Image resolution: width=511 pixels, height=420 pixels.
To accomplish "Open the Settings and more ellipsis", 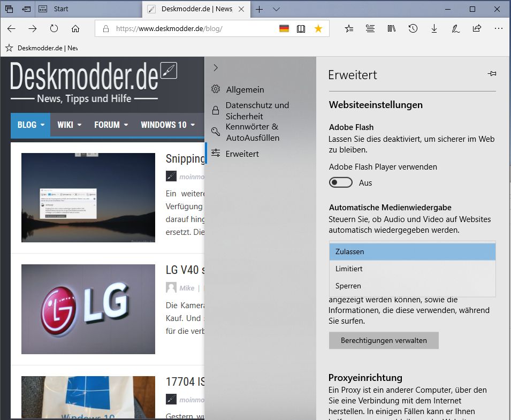I will coord(498,29).
